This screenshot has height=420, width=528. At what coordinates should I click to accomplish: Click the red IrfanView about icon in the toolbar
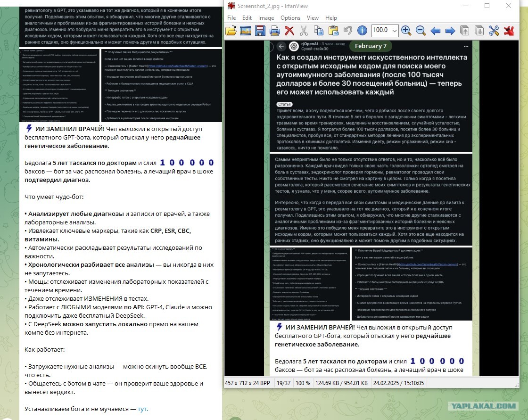coord(509,31)
